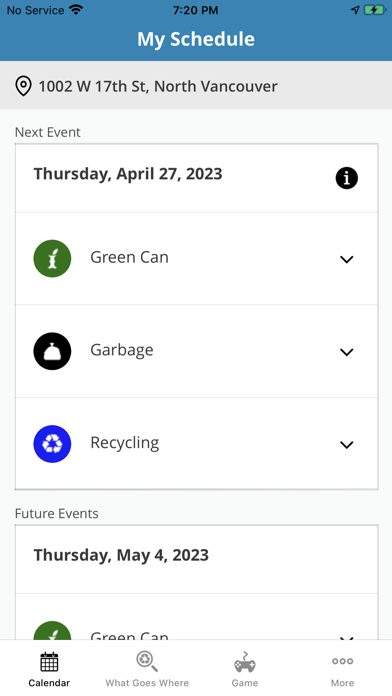Tap the magnifier What Goes Where icon

[x=147, y=661]
